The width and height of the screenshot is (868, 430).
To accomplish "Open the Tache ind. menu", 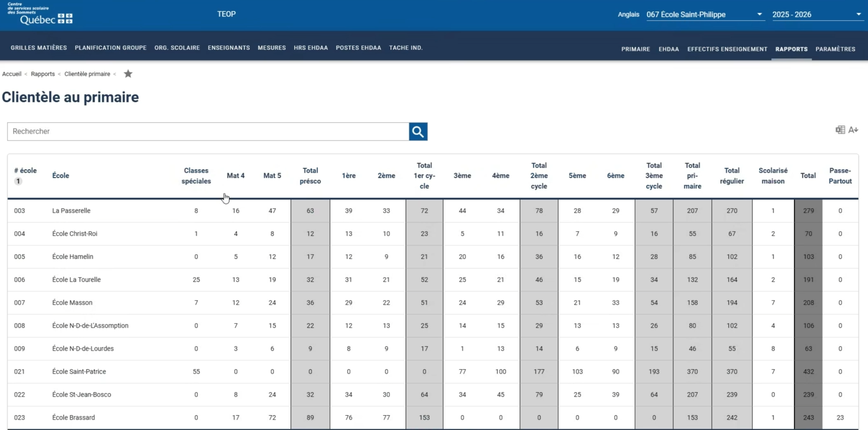I will click(x=406, y=48).
